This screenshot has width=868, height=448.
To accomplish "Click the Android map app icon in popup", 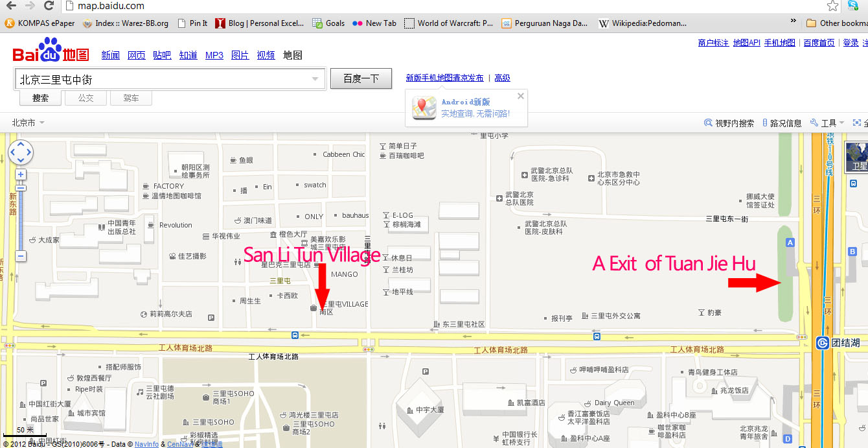I will coord(424,107).
